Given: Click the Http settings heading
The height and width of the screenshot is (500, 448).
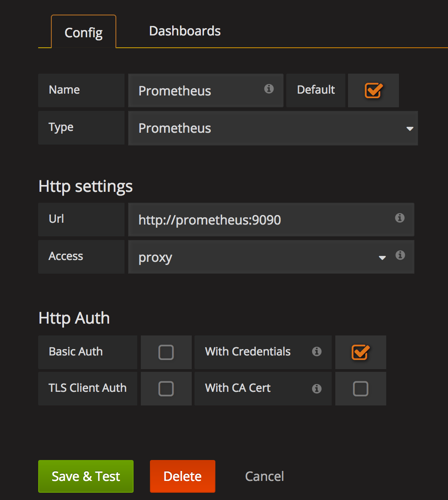Looking at the screenshot, I should click(x=85, y=186).
